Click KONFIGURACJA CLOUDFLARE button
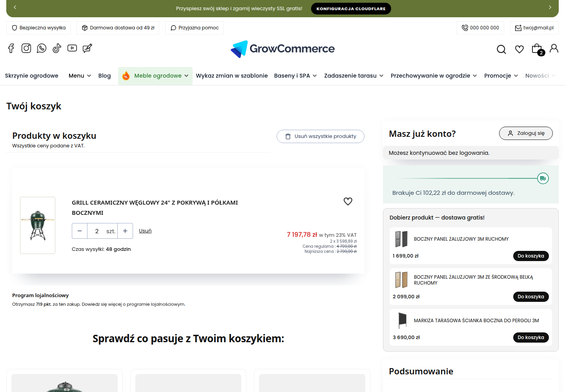 coord(351,9)
